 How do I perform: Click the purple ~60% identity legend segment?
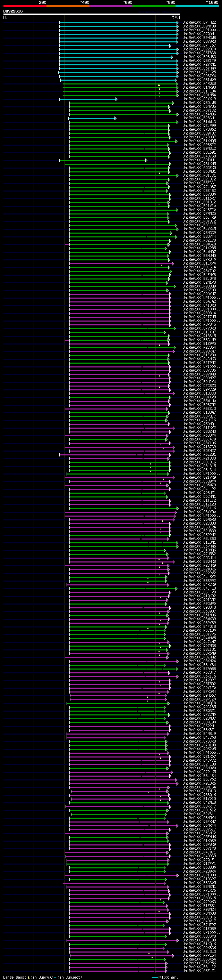point(111,6)
